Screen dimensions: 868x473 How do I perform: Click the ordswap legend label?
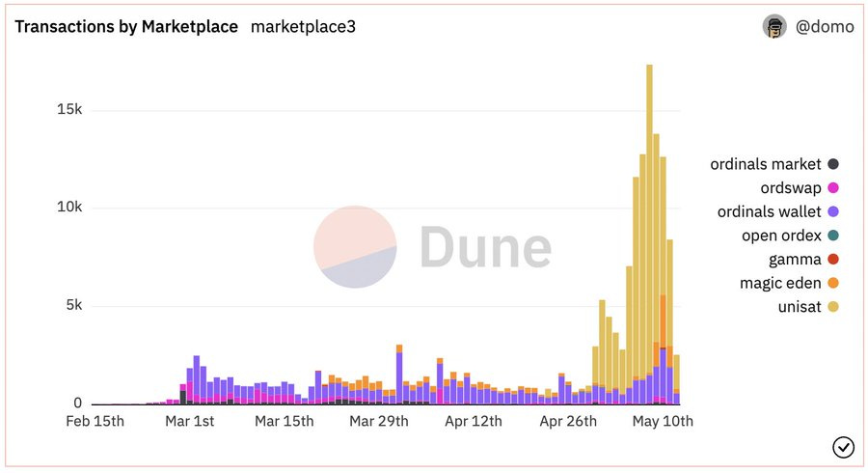791,188
